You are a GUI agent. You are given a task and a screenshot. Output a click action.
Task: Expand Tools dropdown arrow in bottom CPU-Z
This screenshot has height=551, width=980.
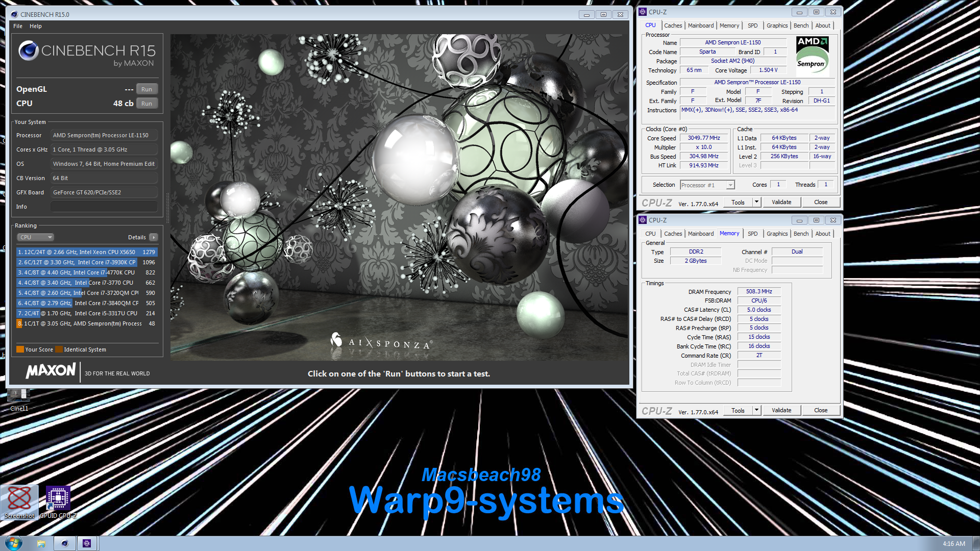(756, 411)
